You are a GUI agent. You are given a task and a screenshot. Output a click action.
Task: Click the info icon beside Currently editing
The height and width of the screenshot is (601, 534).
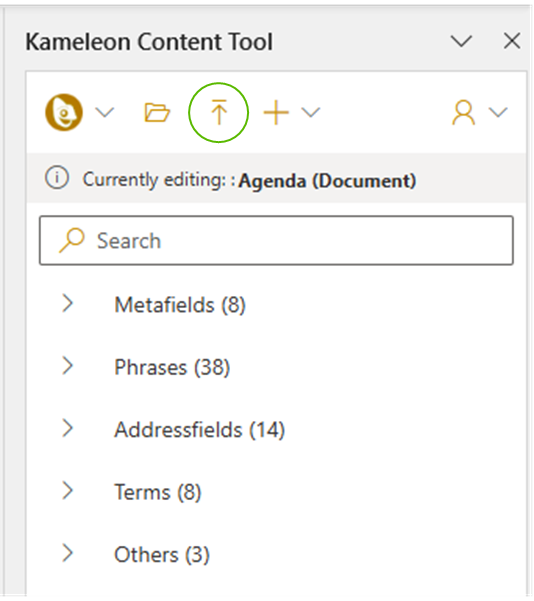tap(57, 178)
